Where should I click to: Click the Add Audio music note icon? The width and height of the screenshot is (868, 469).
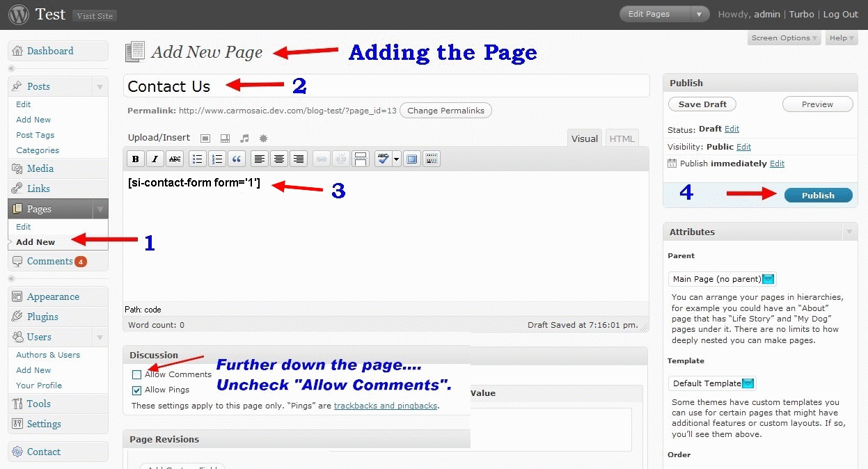click(244, 138)
